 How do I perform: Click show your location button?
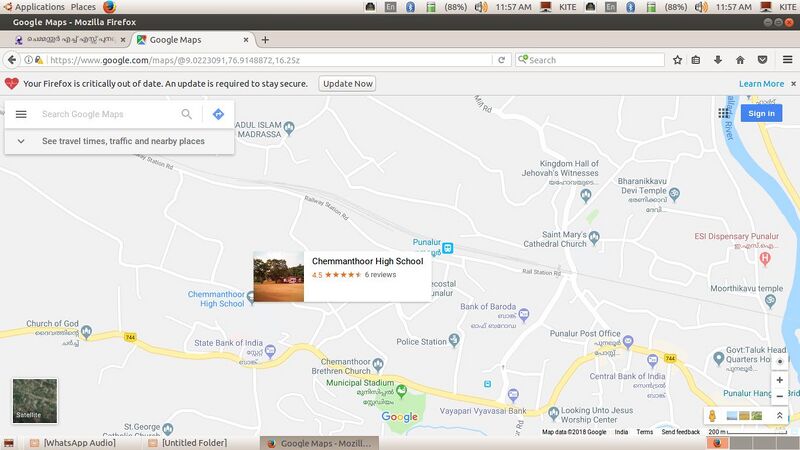point(780,361)
